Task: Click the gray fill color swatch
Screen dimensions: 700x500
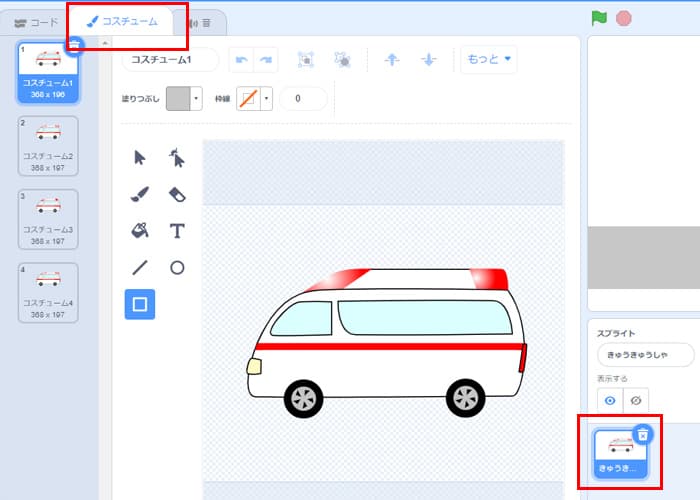Action: [178, 98]
